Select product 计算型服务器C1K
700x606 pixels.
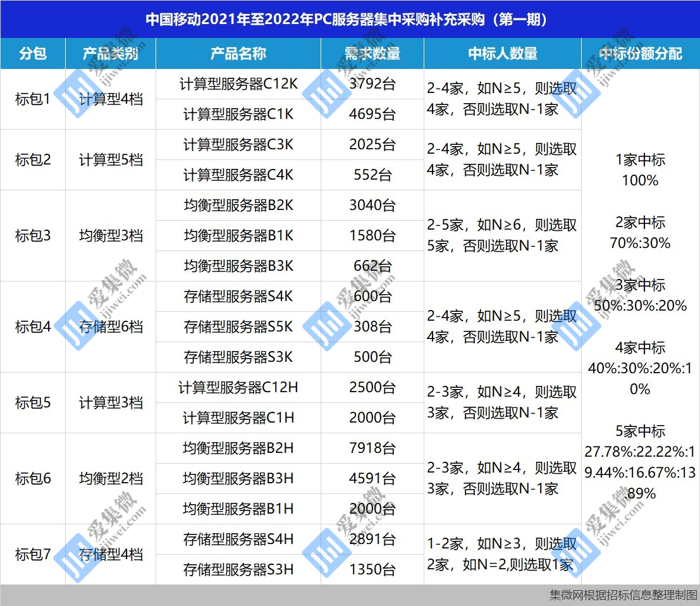pyautogui.click(x=238, y=114)
